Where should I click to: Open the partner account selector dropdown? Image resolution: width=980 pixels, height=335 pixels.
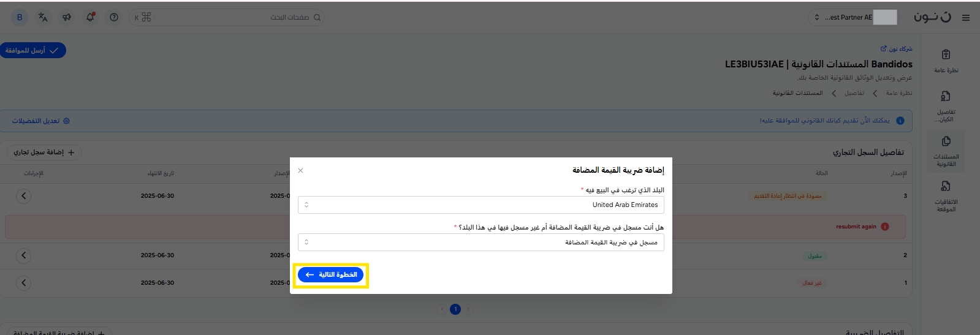click(x=852, y=17)
